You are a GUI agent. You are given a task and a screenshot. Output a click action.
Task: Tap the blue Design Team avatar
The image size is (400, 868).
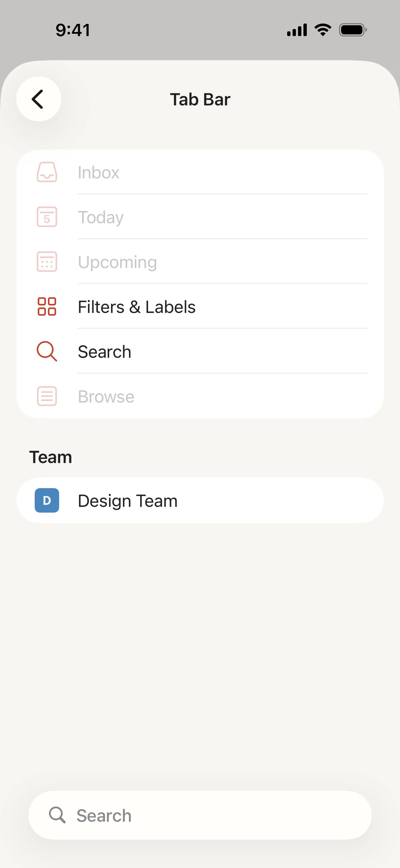(47, 500)
